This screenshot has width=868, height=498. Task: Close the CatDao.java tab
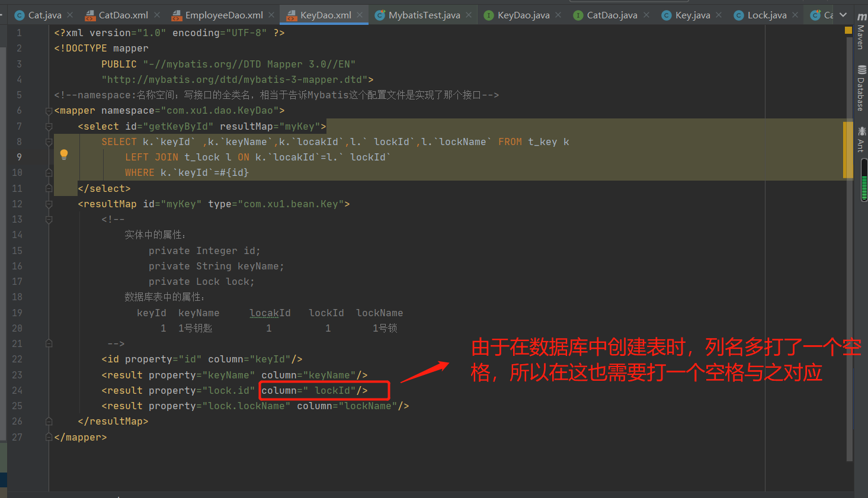pyautogui.click(x=646, y=15)
